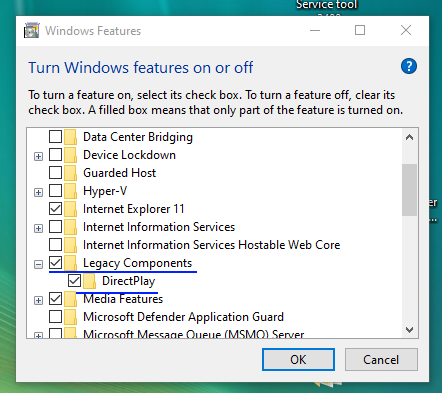
Task: Click the Media Features folder icon
Action: pyautogui.click(x=70, y=299)
